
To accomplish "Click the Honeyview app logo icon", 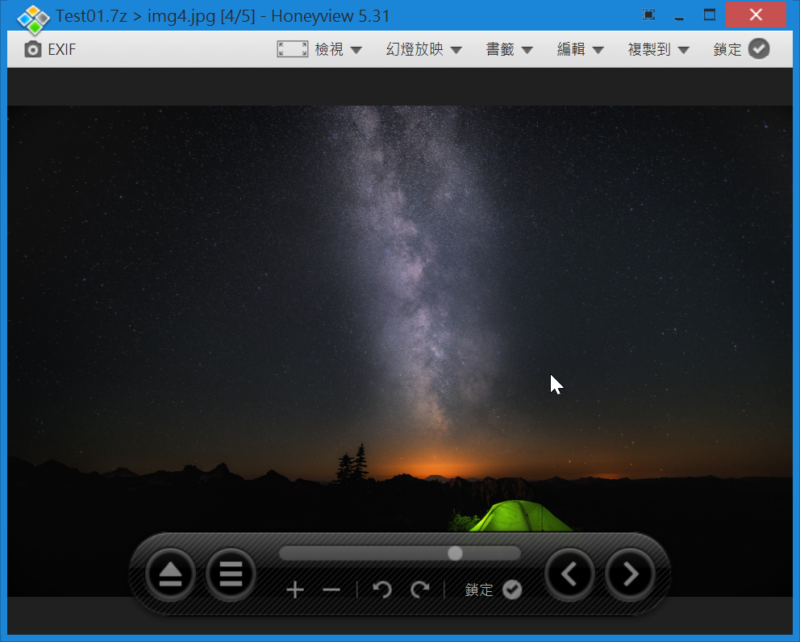I will (x=33, y=18).
